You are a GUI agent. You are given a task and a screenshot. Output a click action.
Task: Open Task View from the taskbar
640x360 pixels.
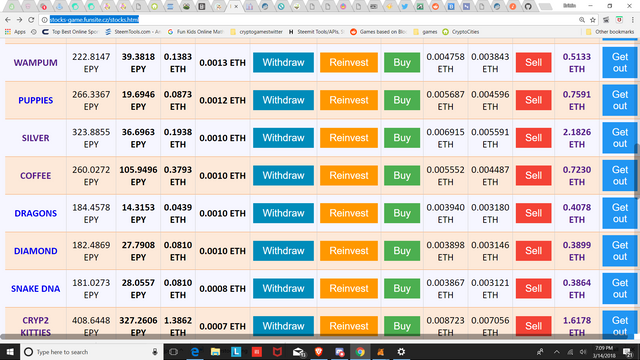coord(173,352)
